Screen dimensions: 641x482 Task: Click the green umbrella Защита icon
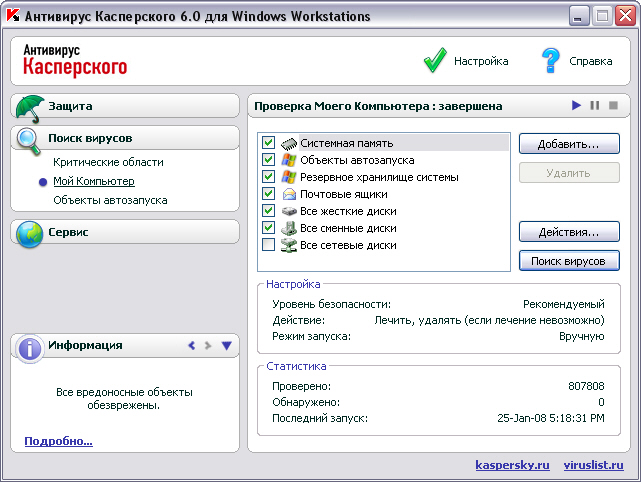[30, 109]
